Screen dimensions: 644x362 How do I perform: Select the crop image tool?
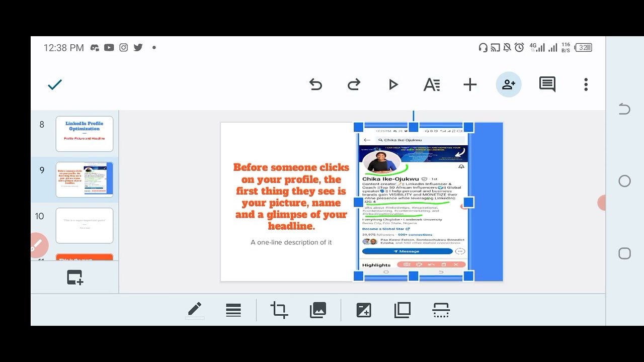tap(279, 310)
